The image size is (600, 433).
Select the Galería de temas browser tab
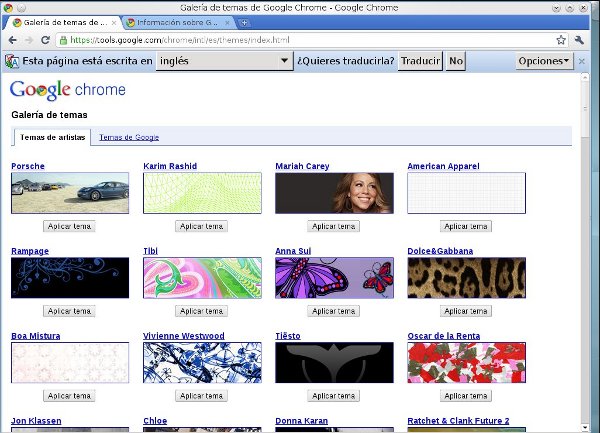click(64, 23)
